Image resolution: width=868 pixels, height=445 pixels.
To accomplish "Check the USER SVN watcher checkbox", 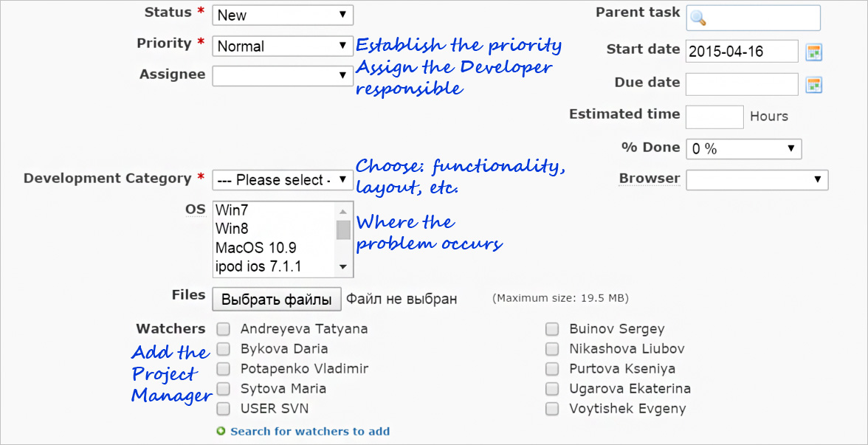I will (x=223, y=408).
